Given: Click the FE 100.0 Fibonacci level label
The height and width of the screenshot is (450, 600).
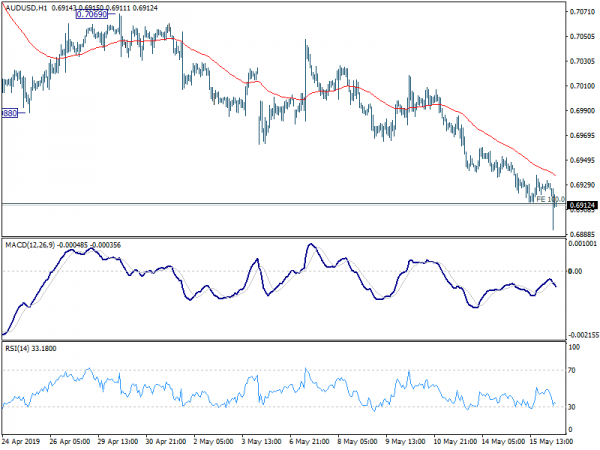Looking at the screenshot, I should [x=551, y=199].
